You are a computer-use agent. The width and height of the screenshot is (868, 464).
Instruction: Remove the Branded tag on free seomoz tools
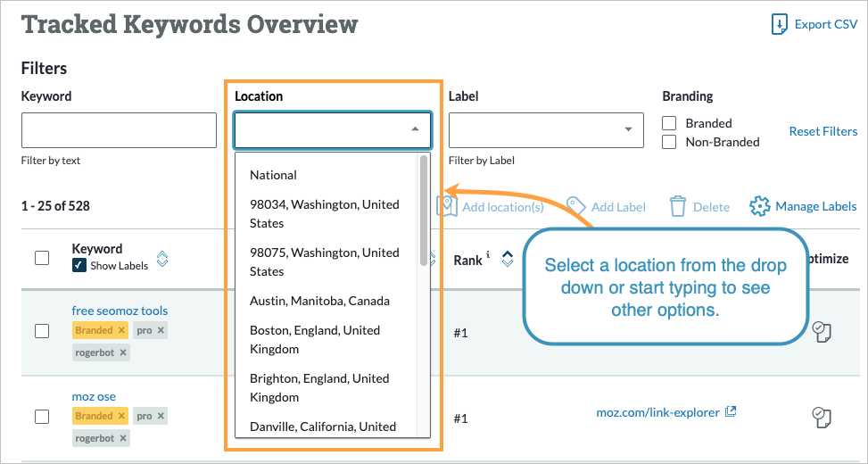pos(121,330)
